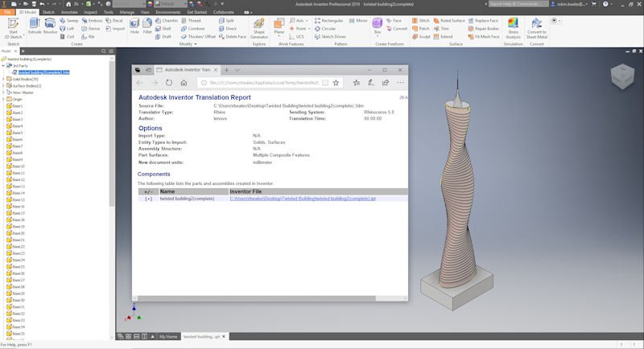
Task: Select the Emboss tool
Action: point(92,20)
